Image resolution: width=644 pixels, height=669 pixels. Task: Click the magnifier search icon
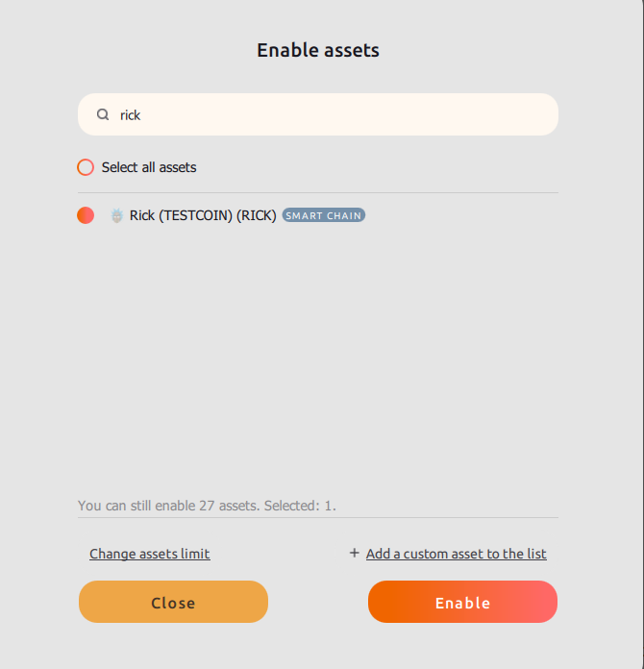tap(103, 114)
